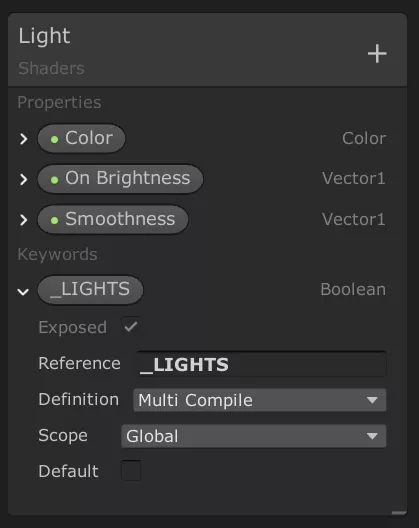Select the Smoothness property pill

coord(113,220)
